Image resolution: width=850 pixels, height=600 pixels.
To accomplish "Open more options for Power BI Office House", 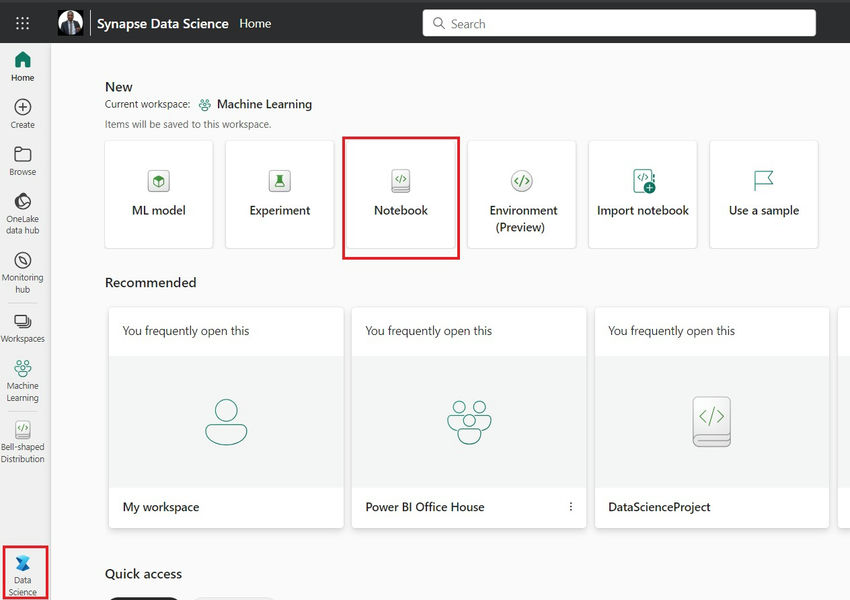I will click(x=571, y=506).
